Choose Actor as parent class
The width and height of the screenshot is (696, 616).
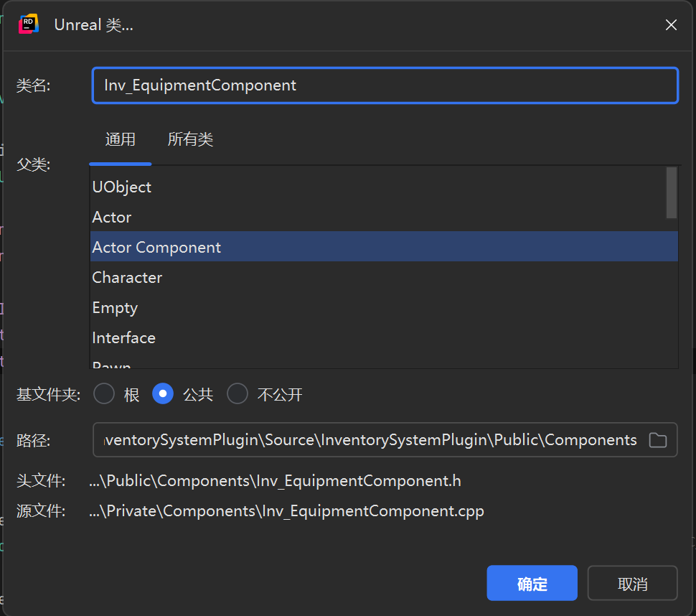[112, 218]
